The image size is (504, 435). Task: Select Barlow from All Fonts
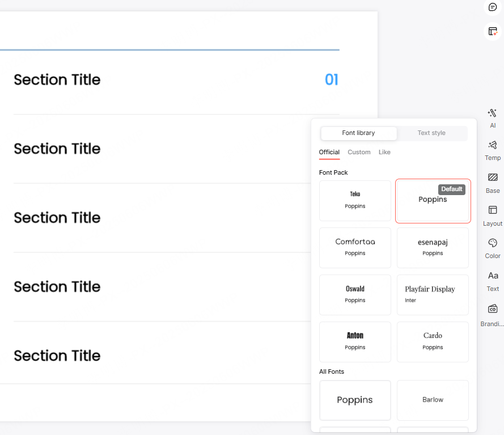point(433,400)
